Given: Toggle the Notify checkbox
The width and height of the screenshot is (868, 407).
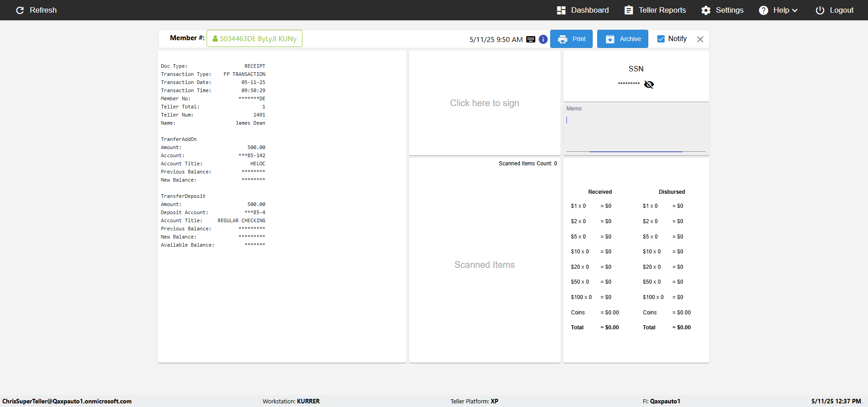Looking at the screenshot, I should [x=661, y=39].
